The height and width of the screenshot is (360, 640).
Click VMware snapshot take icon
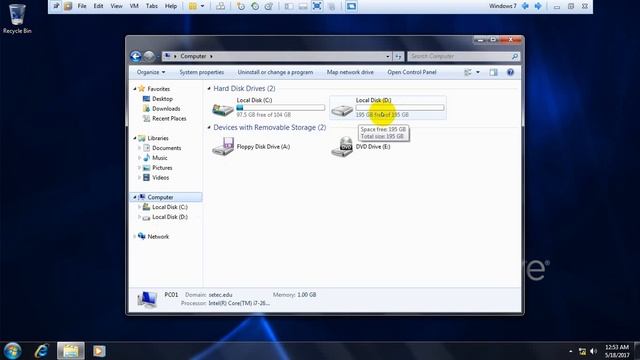pyautogui.click(x=241, y=6)
